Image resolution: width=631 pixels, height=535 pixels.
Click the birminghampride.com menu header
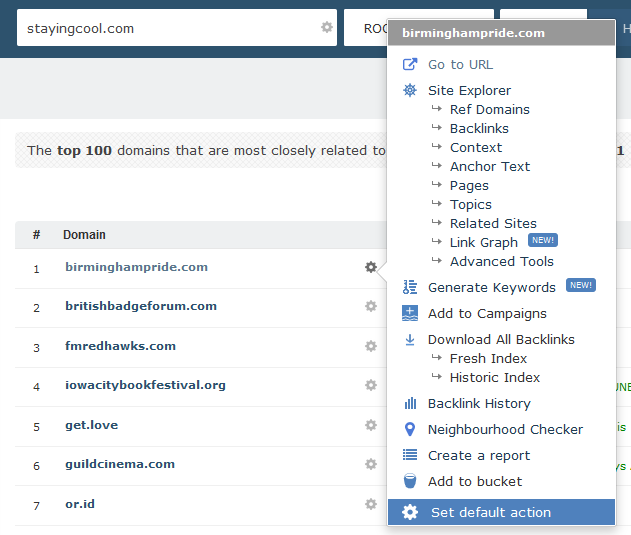(501, 33)
